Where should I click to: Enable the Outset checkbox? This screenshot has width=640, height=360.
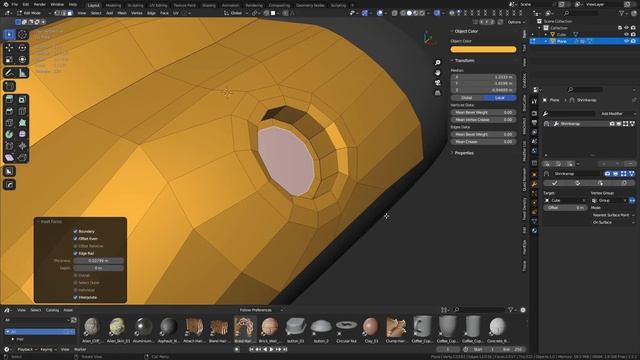click(x=75, y=276)
